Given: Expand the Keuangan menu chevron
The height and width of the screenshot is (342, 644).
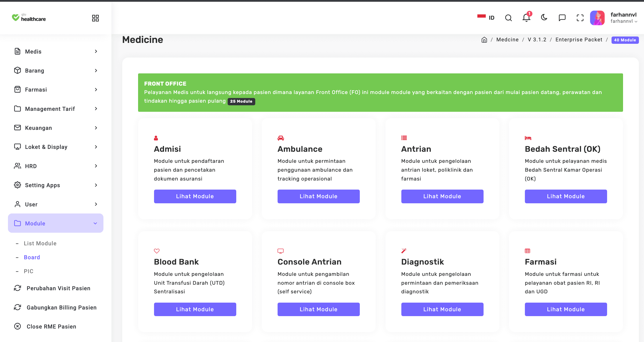Looking at the screenshot, I should pos(96,128).
